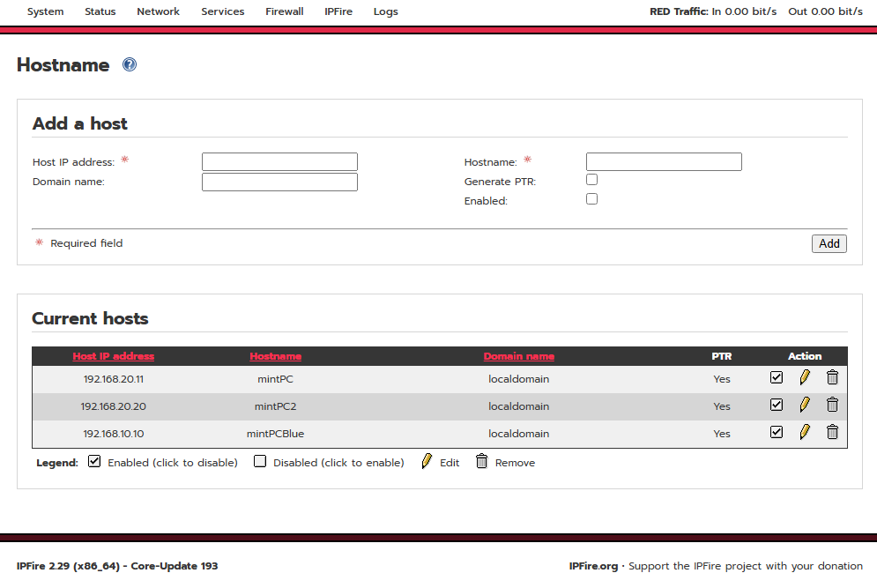Disable the mintPC host checkbox
This screenshot has width=877, height=588.
click(777, 377)
